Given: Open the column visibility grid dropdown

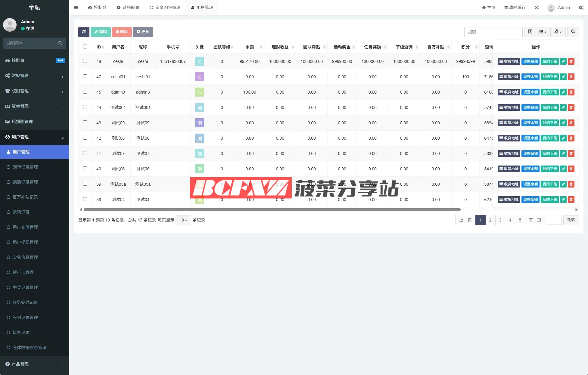Looking at the screenshot, I should tap(543, 32).
